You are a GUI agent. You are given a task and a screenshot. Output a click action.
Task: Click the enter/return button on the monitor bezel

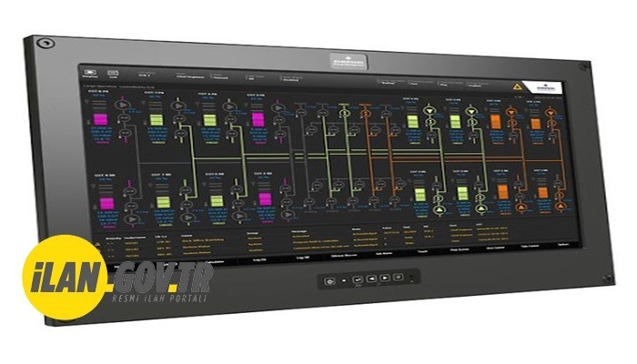(x=358, y=279)
